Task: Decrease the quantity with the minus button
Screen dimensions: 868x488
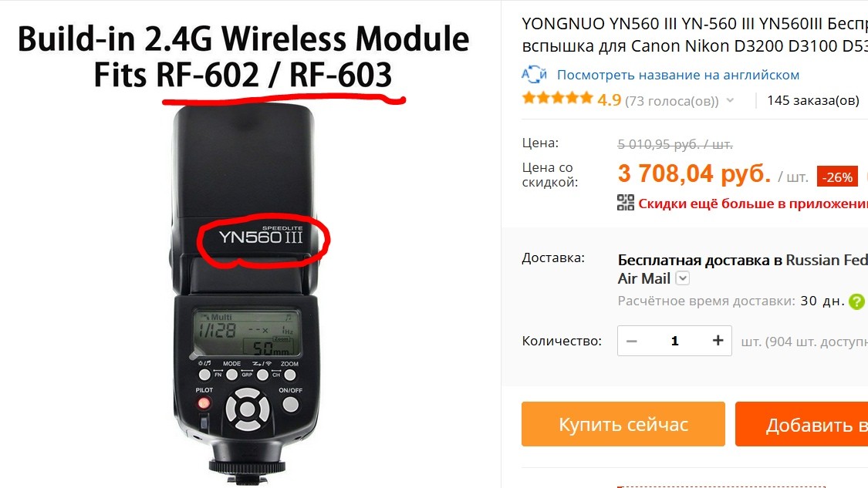Action: [x=632, y=341]
